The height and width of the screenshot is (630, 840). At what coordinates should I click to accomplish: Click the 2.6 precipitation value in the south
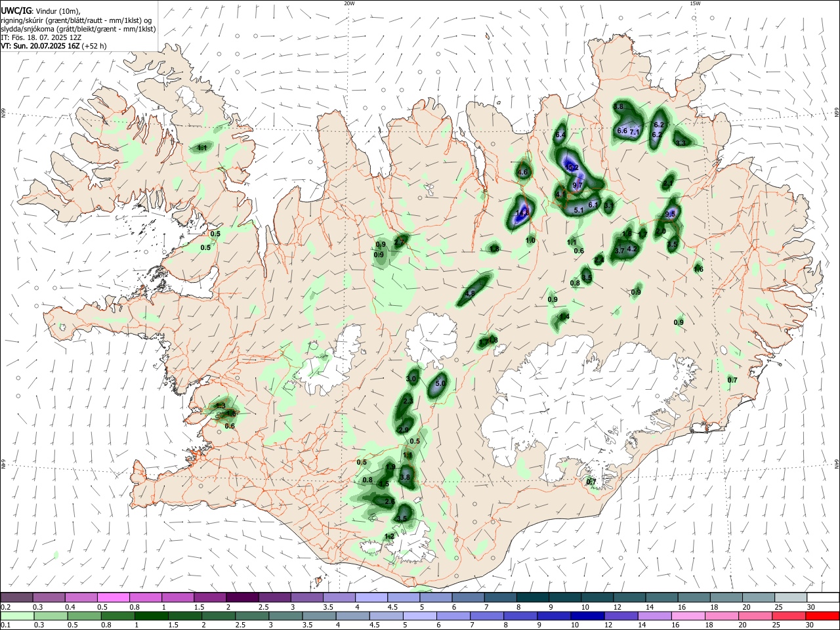pos(389,502)
